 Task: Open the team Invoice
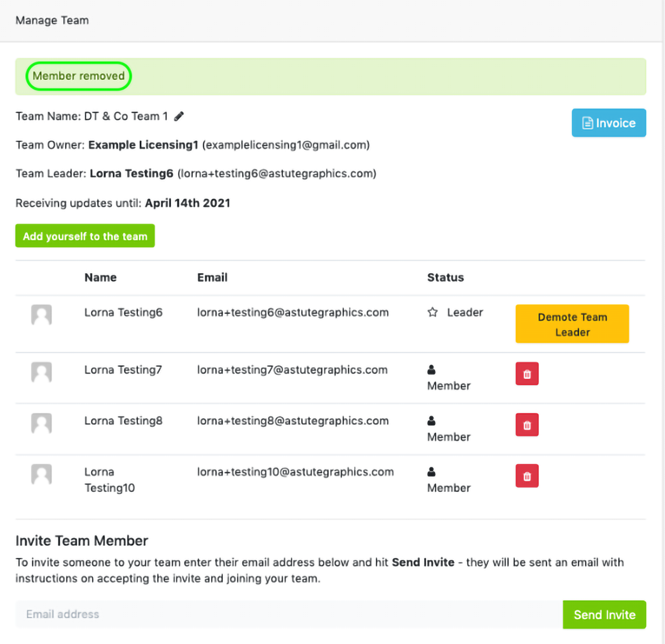(x=608, y=123)
